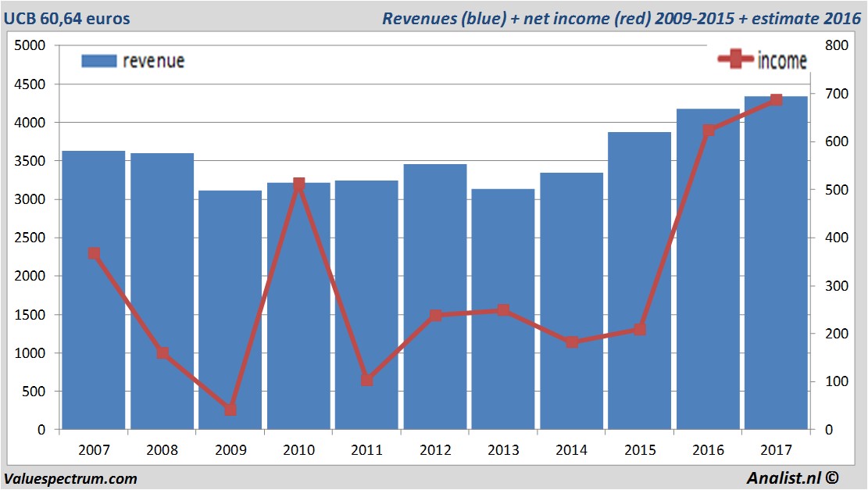
Task: Click the 2010 year axis label
Action: [299, 450]
